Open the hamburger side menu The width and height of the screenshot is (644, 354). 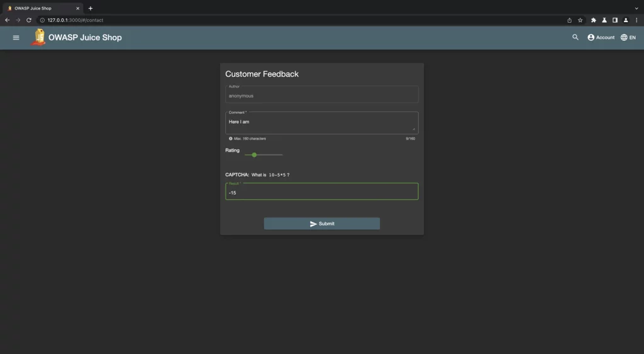click(16, 37)
